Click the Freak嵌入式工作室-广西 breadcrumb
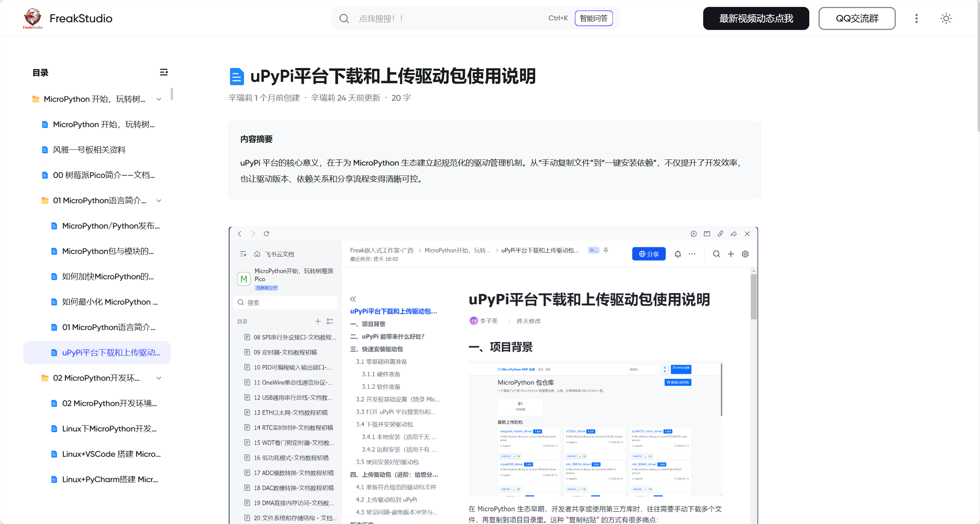The height and width of the screenshot is (524, 980). [381, 250]
